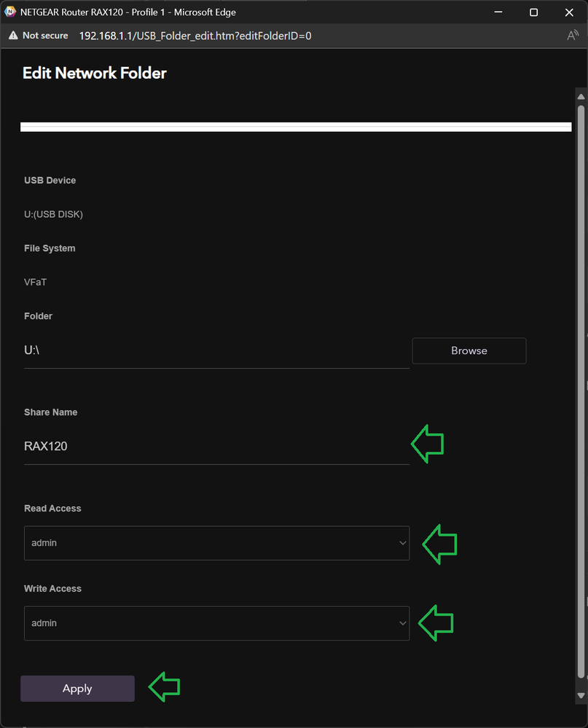Focus the Folder path field showing U:\
The image size is (588, 728).
[216, 350]
